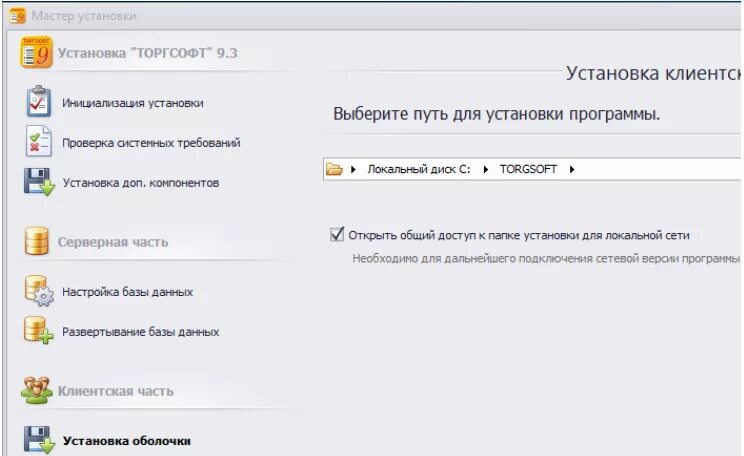The image size is (744, 456).
Task: Click the Torgsoft 9 logo icon in header
Action: pos(36,52)
